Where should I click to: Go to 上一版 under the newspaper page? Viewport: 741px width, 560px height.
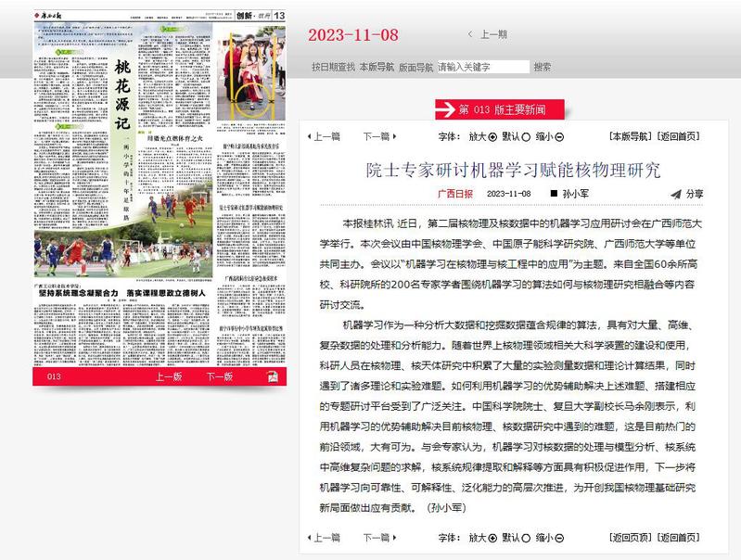tap(168, 376)
